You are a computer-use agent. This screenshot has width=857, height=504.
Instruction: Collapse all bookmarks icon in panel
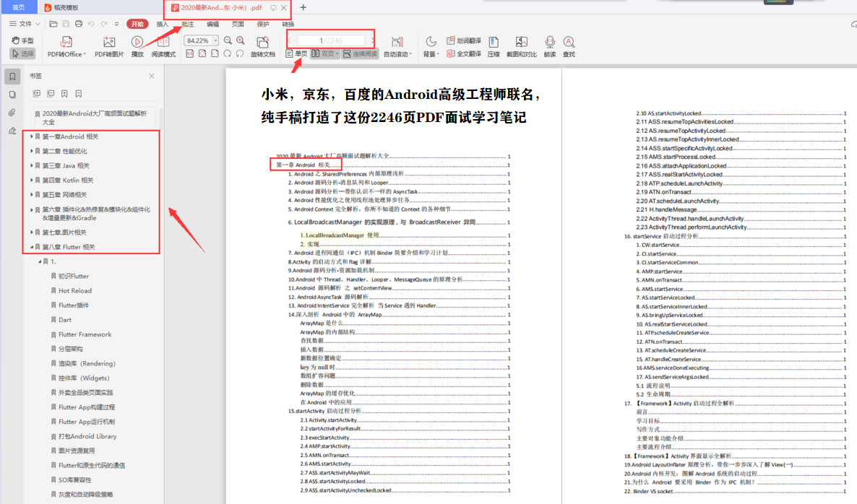coord(51,94)
